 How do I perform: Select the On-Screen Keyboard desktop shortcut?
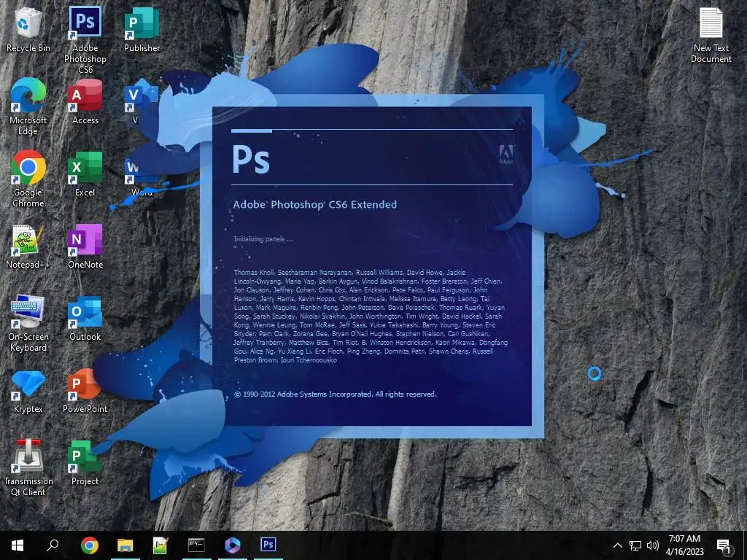(x=28, y=323)
